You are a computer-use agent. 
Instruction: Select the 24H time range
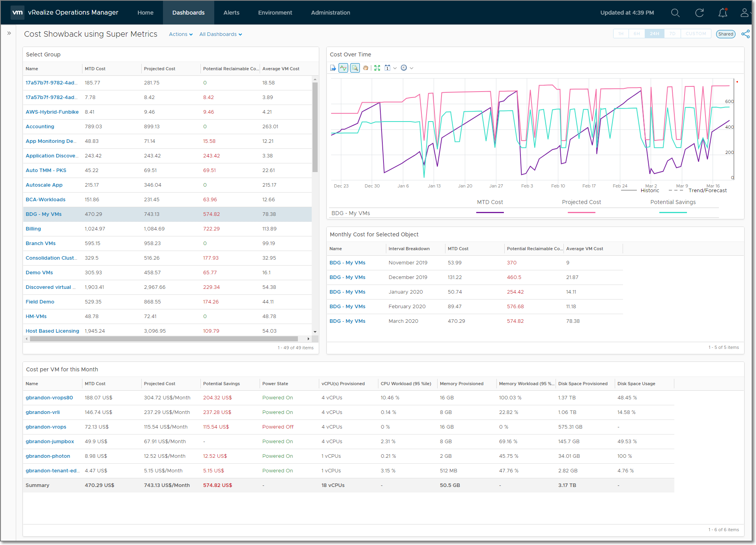point(655,34)
